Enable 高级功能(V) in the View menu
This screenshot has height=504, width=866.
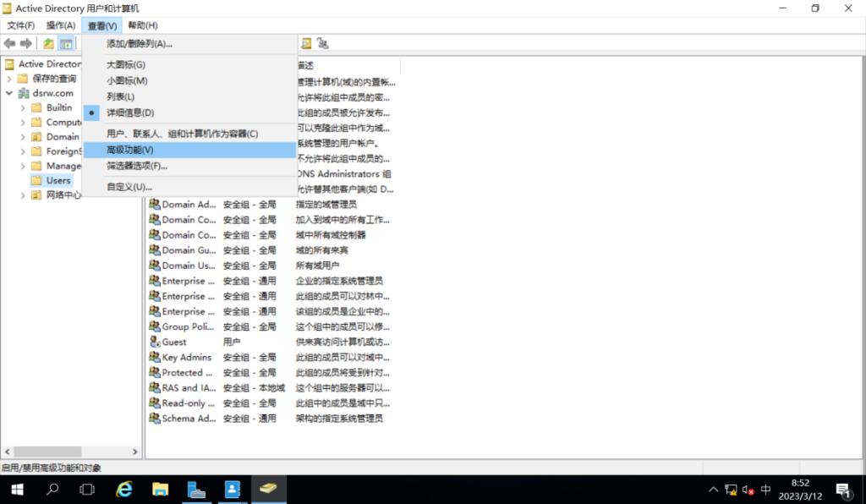[189, 150]
